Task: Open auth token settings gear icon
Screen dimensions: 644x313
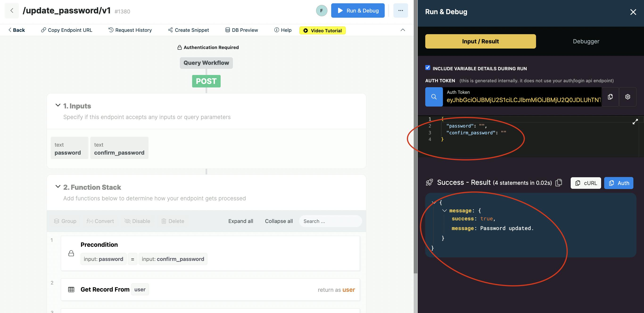Action: pos(627,97)
